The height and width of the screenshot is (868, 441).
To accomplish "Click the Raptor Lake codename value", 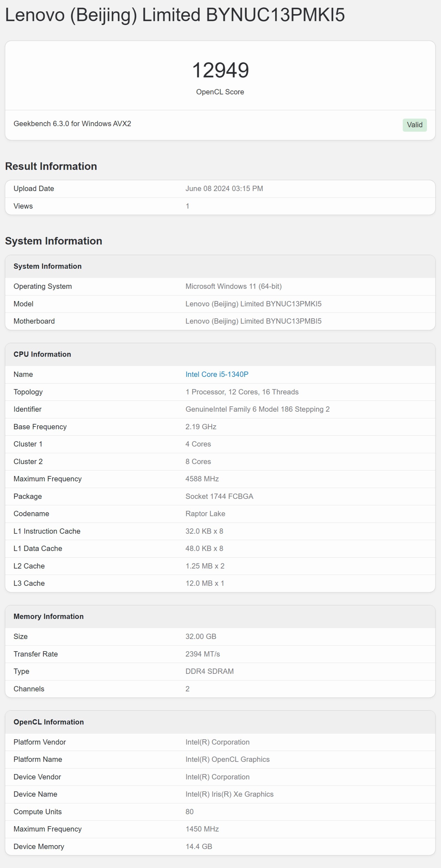I will tap(205, 513).
